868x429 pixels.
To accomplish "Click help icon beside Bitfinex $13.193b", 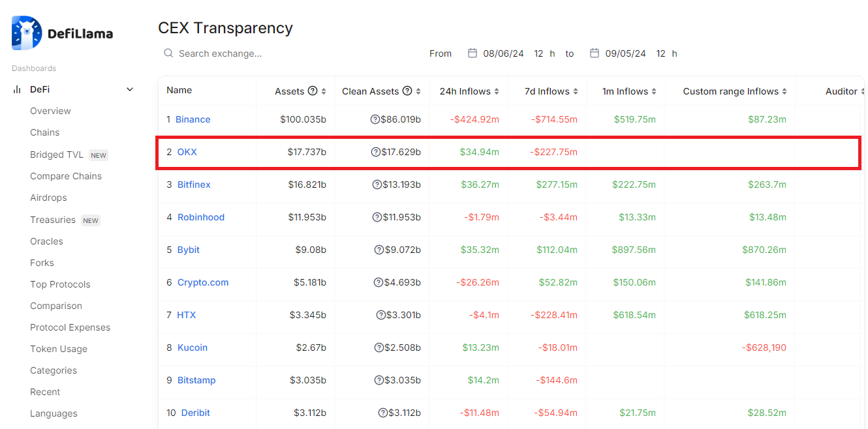I will [x=377, y=185].
